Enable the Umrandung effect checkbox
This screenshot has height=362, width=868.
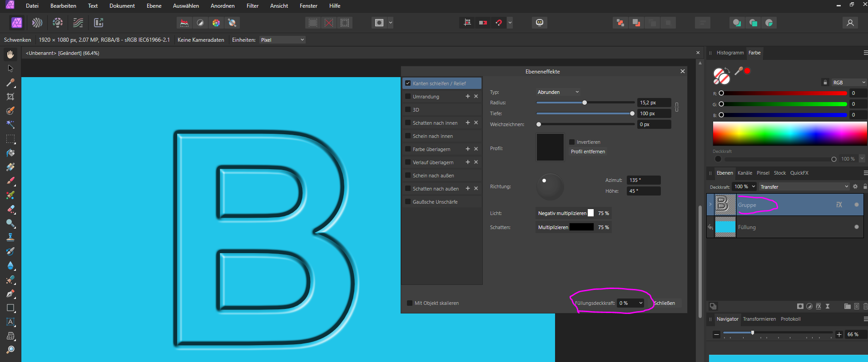click(x=408, y=97)
